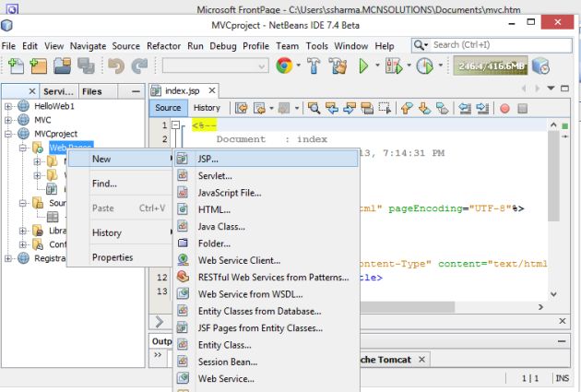This screenshot has width=581, height=392.
Task: Expand the HelloWeb1 project node
Action: coord(7,106)
